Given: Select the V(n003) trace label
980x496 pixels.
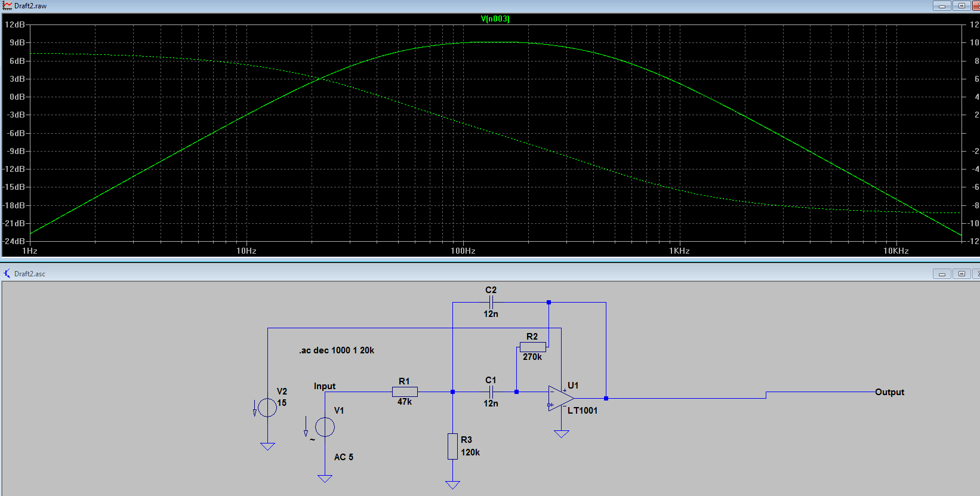Looking at the screenshot, I should [495, 19].
